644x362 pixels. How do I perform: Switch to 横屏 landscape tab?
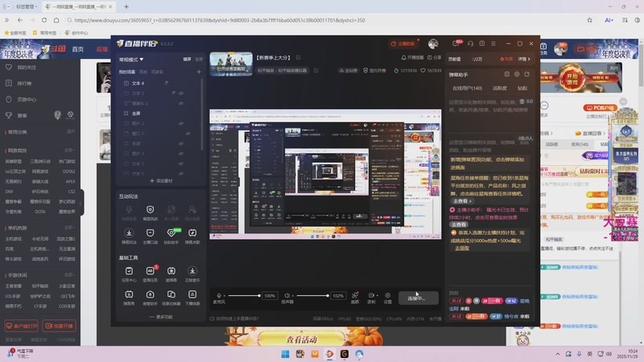click(187, 59)
